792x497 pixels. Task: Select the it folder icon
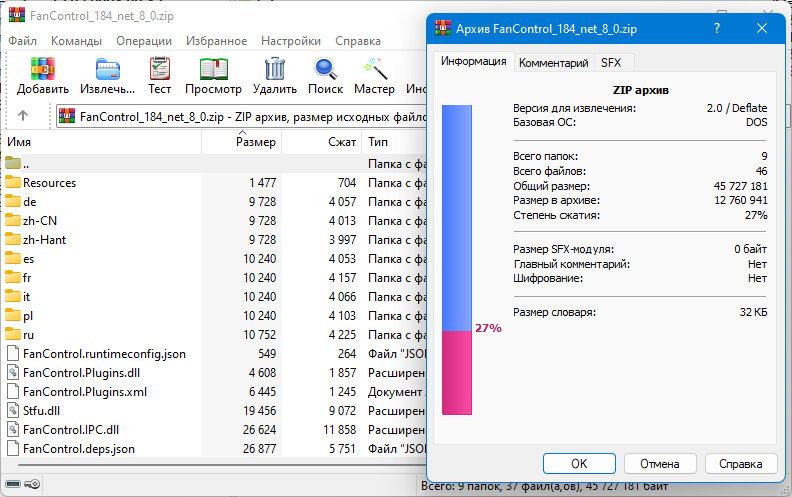click(13, 296)
